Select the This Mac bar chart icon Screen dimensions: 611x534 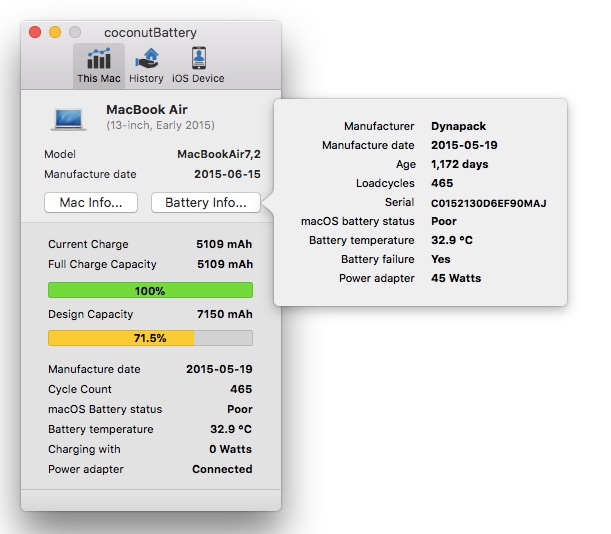click(99, 58)
